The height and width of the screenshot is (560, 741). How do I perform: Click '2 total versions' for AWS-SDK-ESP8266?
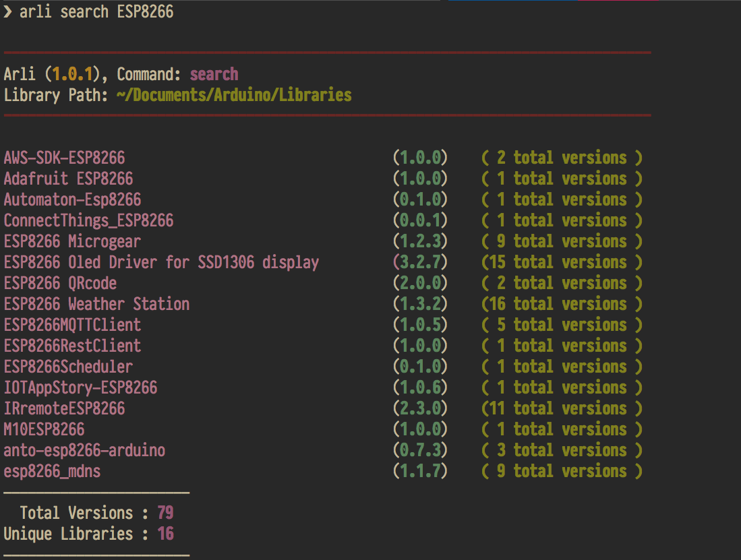[x=562, y=158]
